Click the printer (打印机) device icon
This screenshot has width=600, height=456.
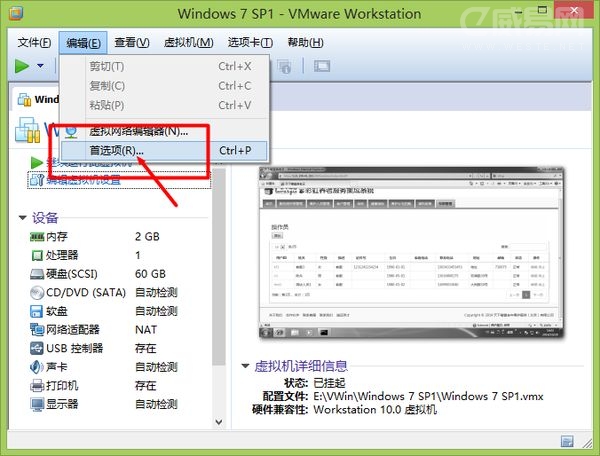pyautogui.click(x=37, y=386)
